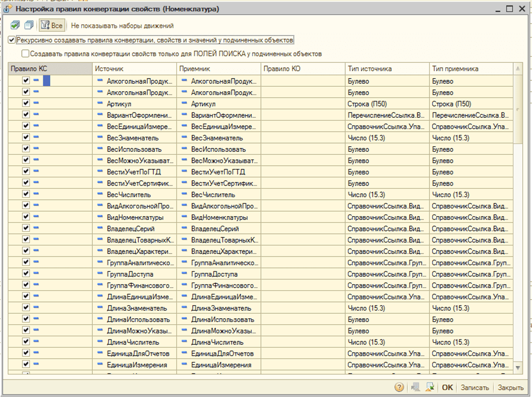
Task: Click the table's scroll up arrow
Action: pos(518,68)
